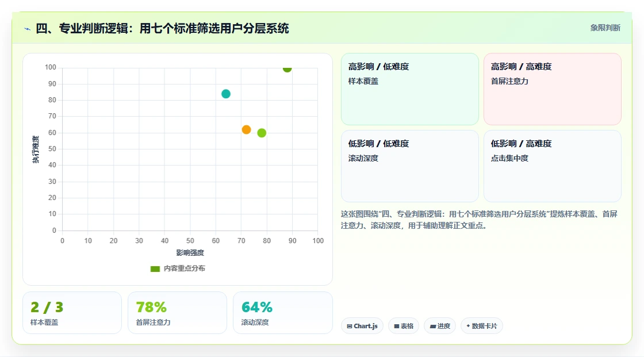Click the y-axis tick label 100

click(x=51, y=67)
